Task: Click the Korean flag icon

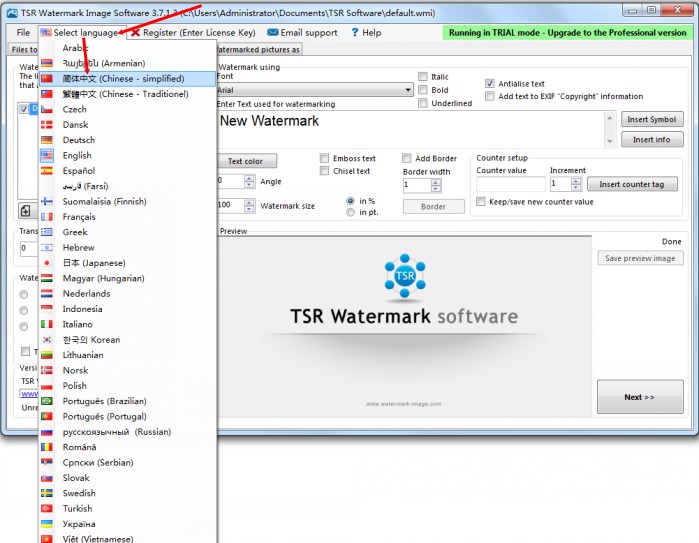Action: tap(47, 340)
